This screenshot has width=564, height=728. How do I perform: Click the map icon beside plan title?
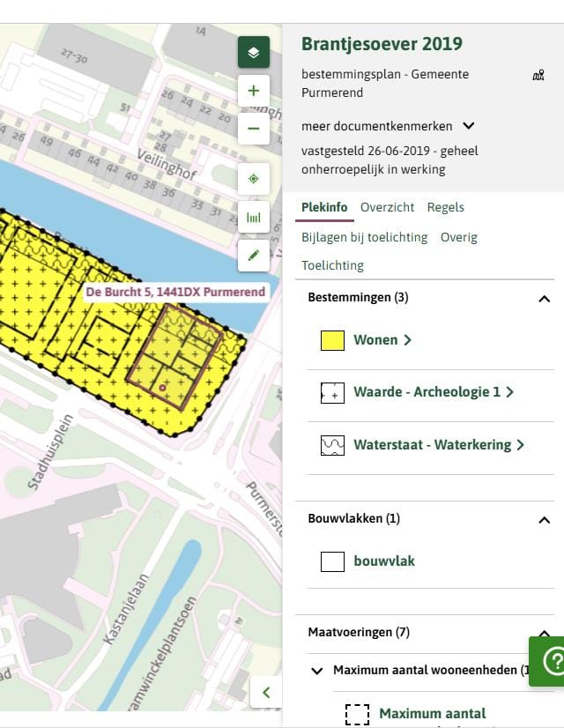(538, 76)
